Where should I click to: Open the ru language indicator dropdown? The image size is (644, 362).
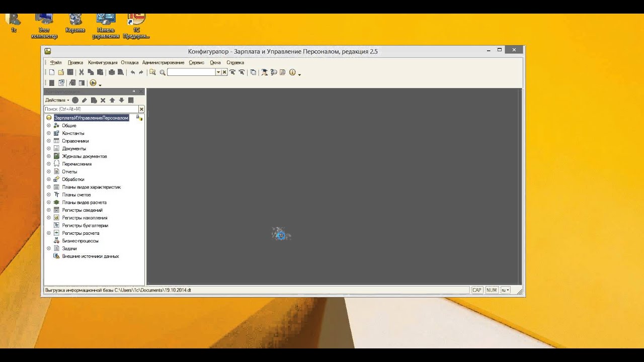(505, 290)
